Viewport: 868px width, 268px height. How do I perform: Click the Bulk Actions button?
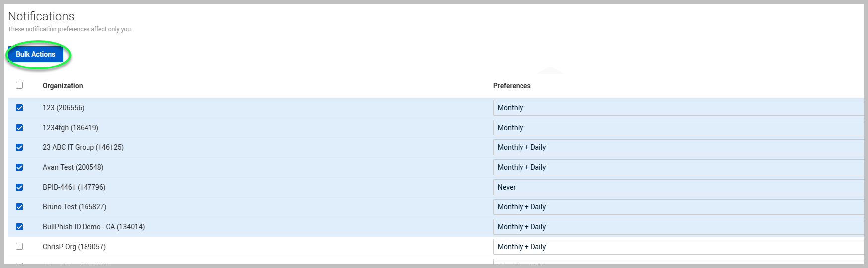coord(35,54)
